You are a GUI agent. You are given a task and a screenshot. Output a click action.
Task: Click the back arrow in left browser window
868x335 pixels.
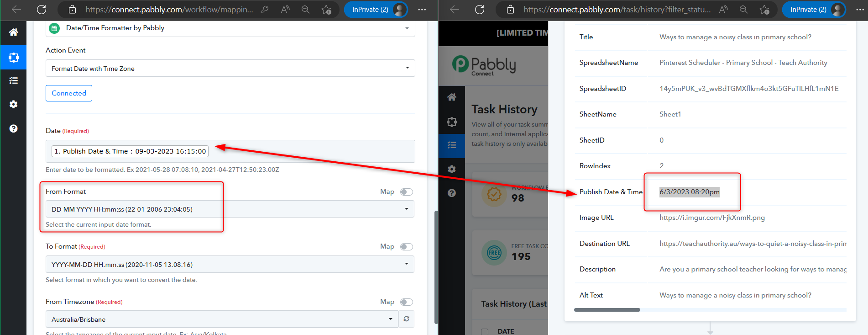click(16, 10)
